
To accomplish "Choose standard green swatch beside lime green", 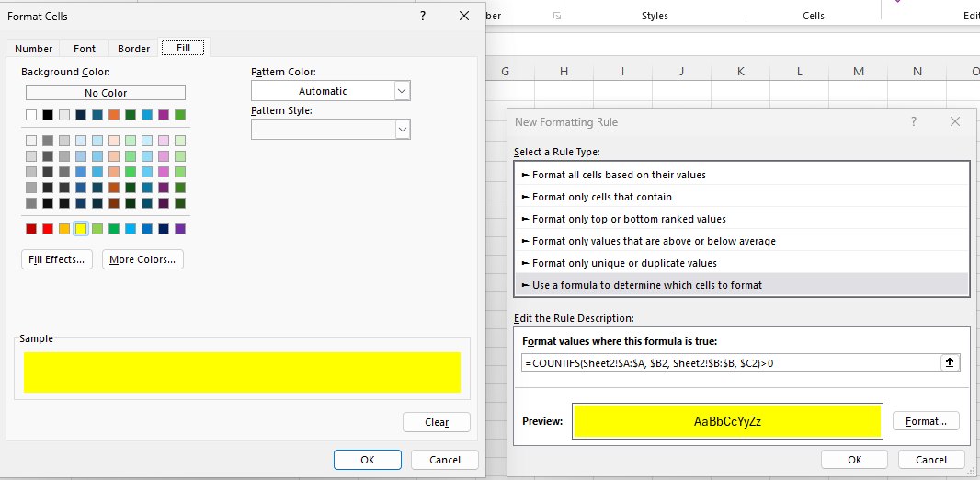I will pos(114,229).
